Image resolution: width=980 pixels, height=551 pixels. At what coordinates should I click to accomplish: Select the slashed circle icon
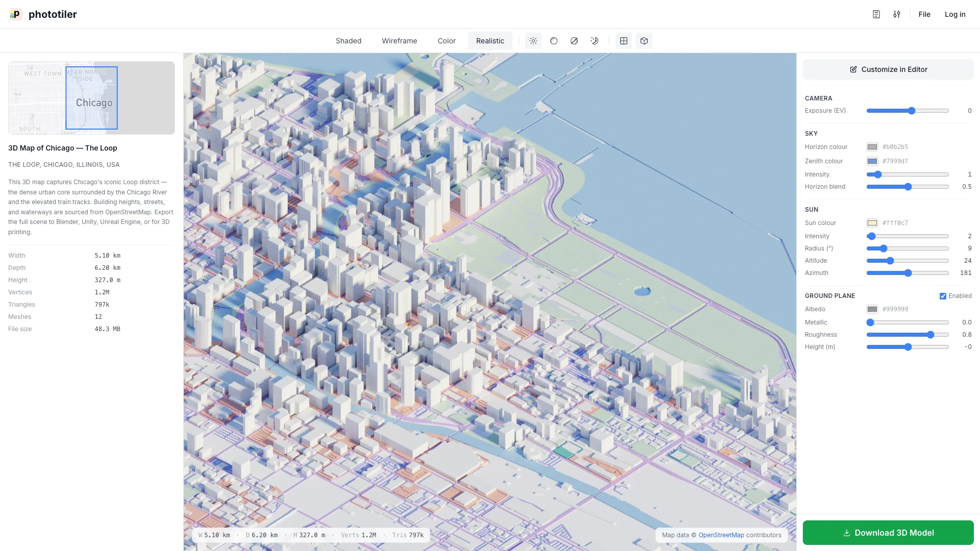574,41
